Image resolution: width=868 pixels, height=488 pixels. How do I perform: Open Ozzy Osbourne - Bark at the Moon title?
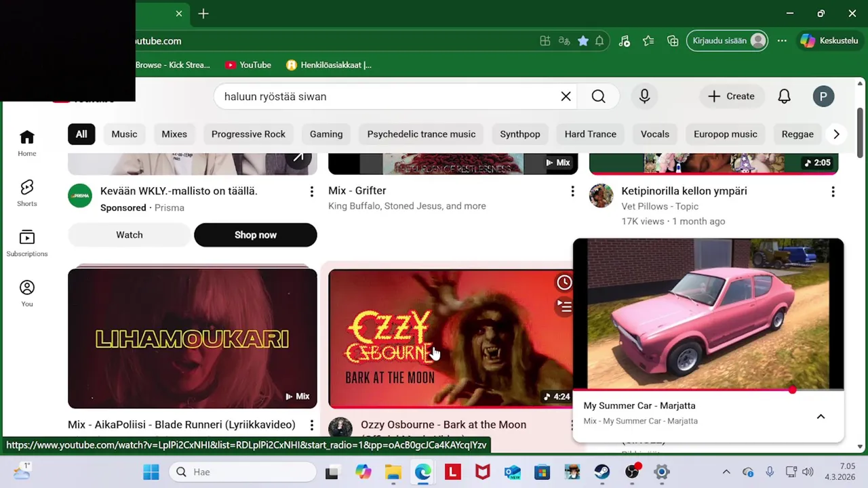[x=443, y=424]
